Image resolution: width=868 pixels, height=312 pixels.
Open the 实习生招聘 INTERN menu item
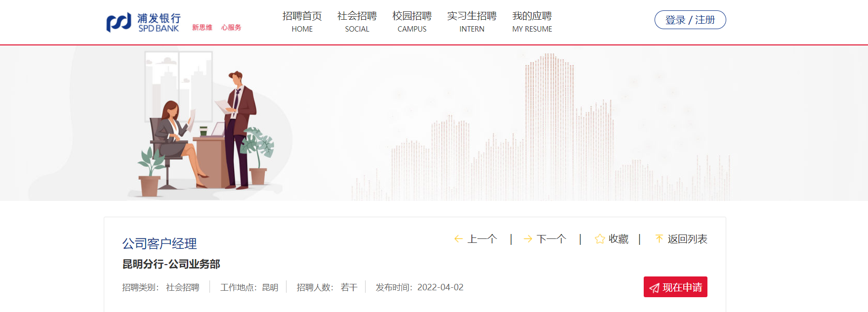pyautogui.click(x=472, y=22)
